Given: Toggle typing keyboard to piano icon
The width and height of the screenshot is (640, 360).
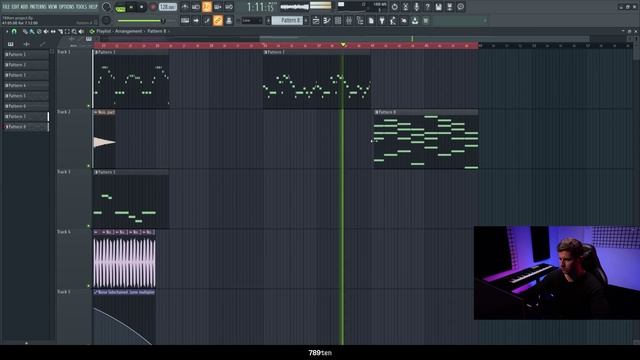Looking at the screenshot, I should [185, 20].
